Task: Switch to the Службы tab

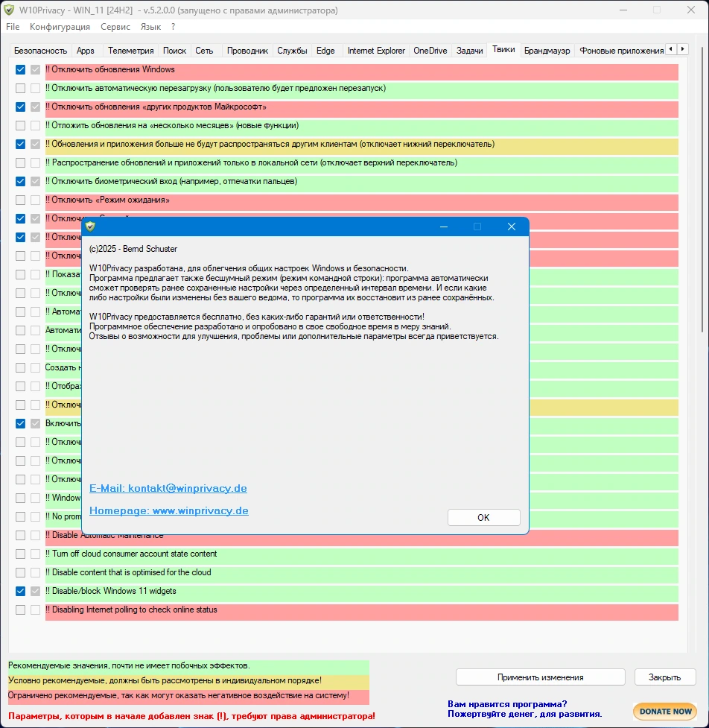Action: click(x=293, y=51)
